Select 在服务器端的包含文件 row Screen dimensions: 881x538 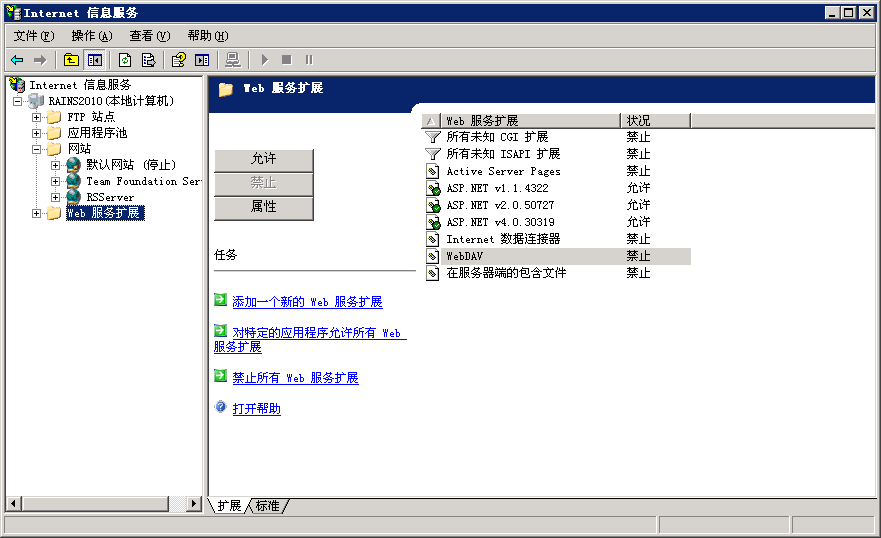coord(556,273)
